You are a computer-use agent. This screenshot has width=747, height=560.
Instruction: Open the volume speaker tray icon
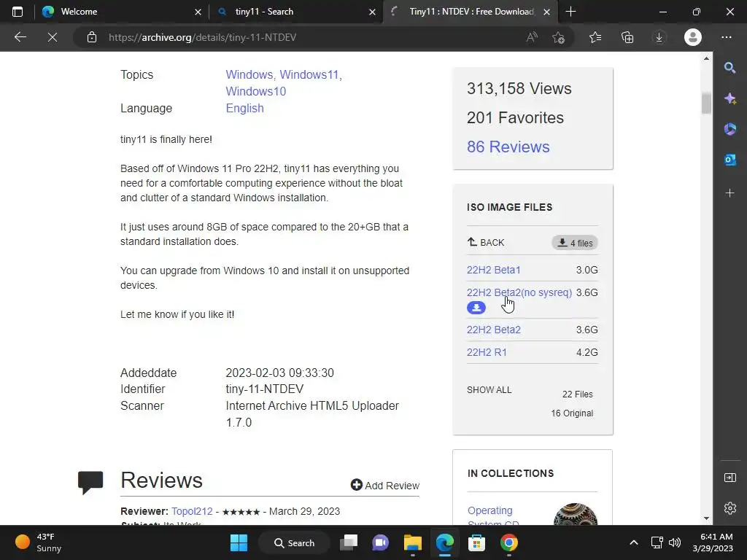[675, 542]
